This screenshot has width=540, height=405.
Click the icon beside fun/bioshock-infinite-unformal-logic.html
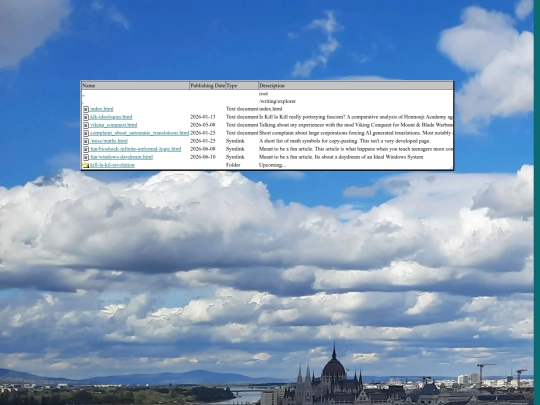pyautogui.click(x=86, y=149)
